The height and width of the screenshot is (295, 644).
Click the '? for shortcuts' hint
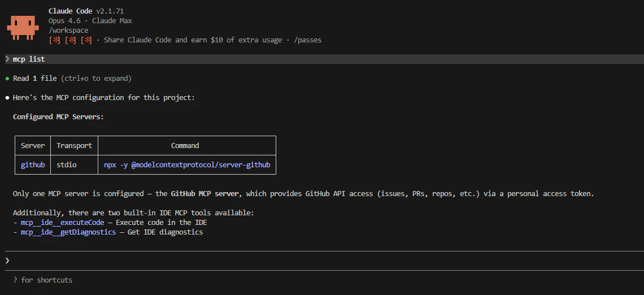pyautogui.click(x=43, y=280)
